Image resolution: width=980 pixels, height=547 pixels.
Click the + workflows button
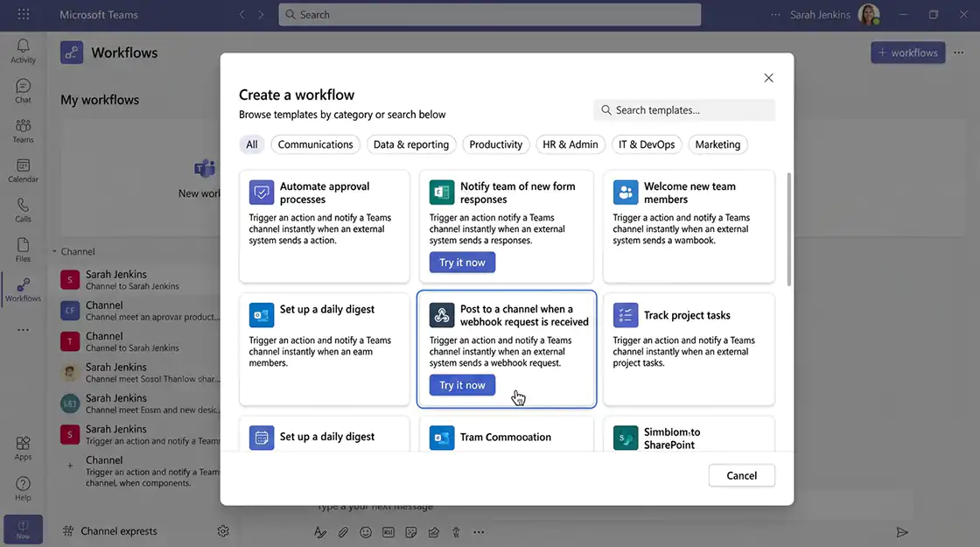[907, 53]
